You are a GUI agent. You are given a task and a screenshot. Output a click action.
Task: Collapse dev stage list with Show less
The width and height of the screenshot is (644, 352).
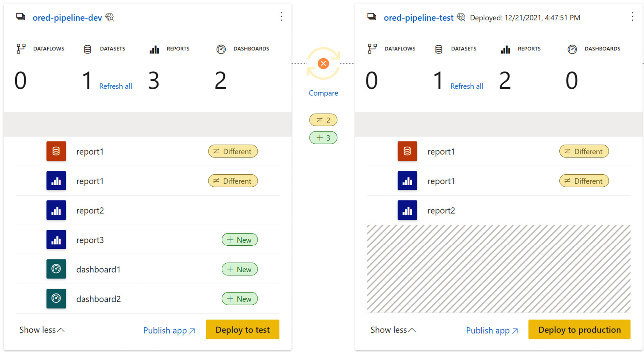[42, 330]
